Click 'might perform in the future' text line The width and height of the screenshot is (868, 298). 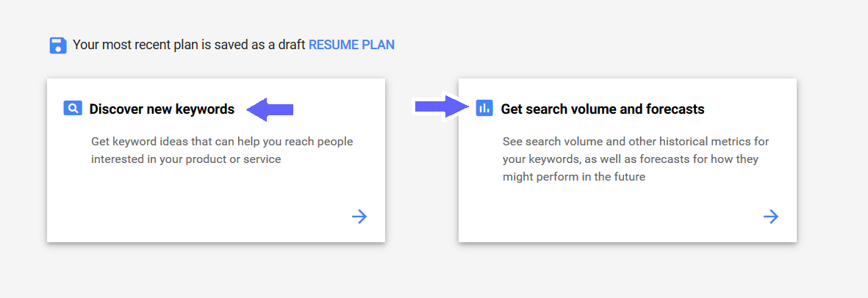[574, 178]
